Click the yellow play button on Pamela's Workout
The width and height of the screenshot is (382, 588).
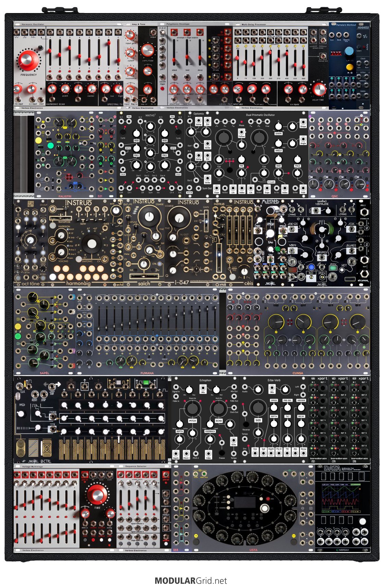click(349, 67)
